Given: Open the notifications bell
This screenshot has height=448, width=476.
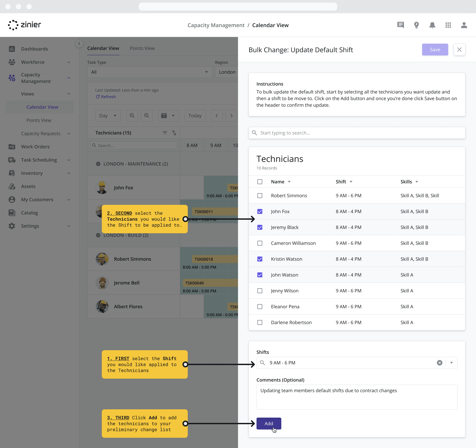Looking at the screenshot, I should 432,25.
